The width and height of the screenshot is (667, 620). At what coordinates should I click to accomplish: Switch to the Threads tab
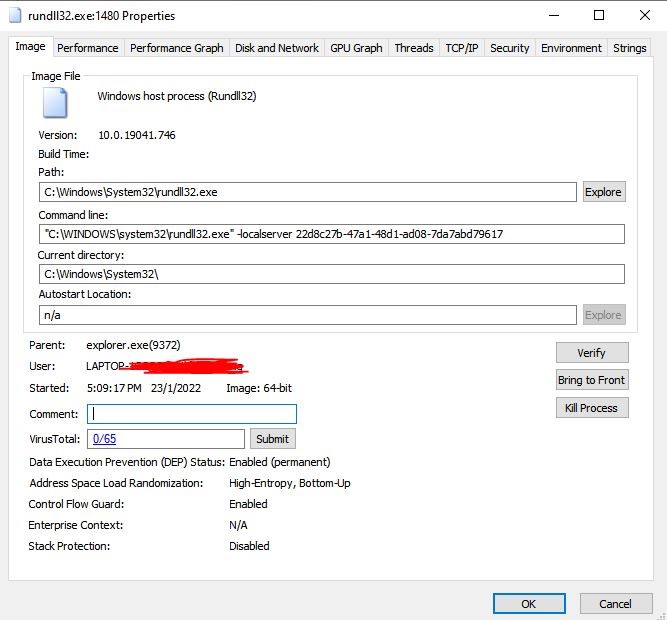point(414,48)
